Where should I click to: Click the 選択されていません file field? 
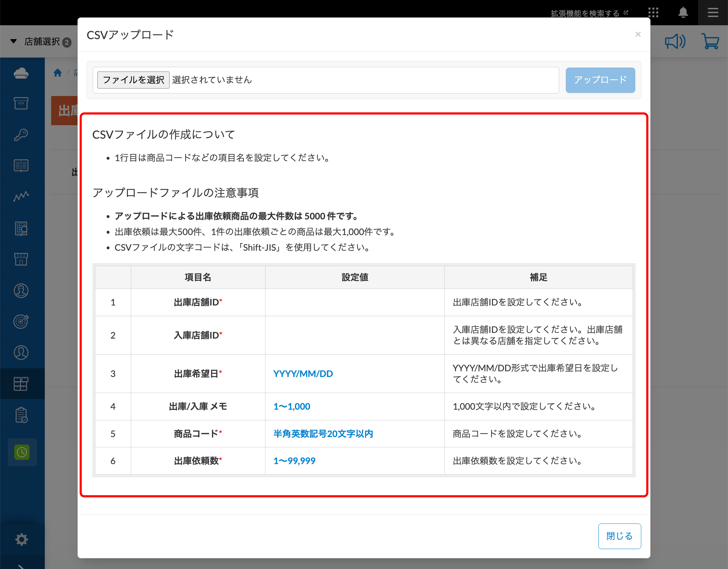tap(326, 80)
